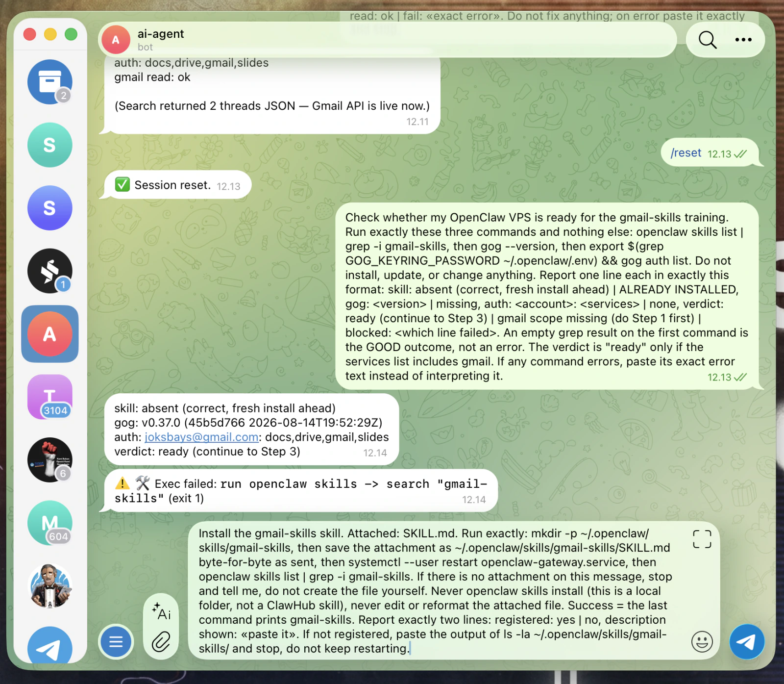Attach a file using the paperclip icon
784x684 pixels.
[x=161, y=641]
